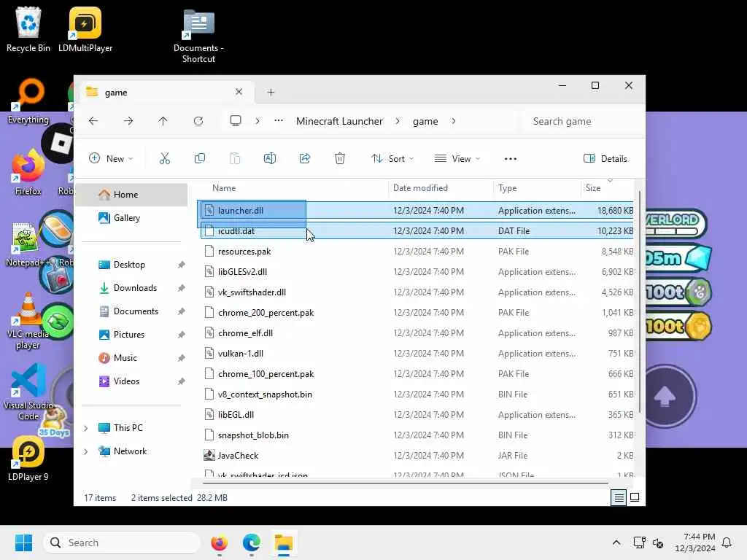Go up one folder level
This screenshot has width=747, height=560.
point(163,121)
